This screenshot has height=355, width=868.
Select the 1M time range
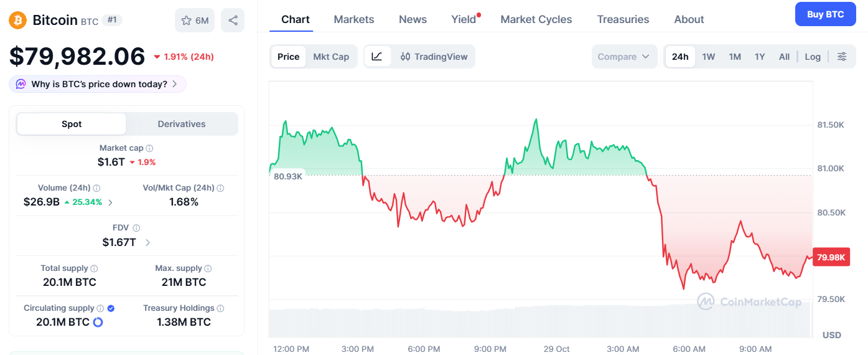735,57
